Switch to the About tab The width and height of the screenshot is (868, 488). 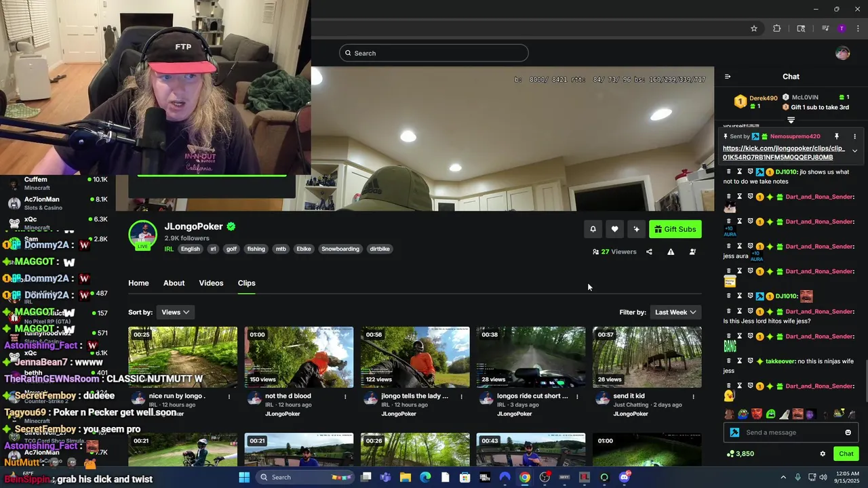[x=174, y=283]
